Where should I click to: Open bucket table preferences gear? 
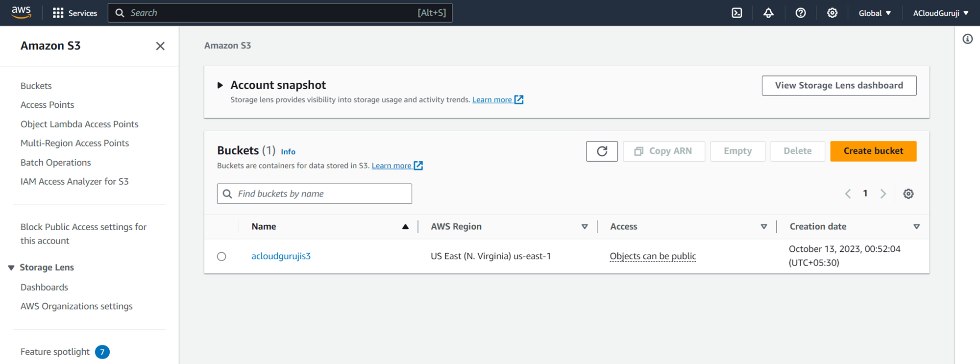click(908, 194)
